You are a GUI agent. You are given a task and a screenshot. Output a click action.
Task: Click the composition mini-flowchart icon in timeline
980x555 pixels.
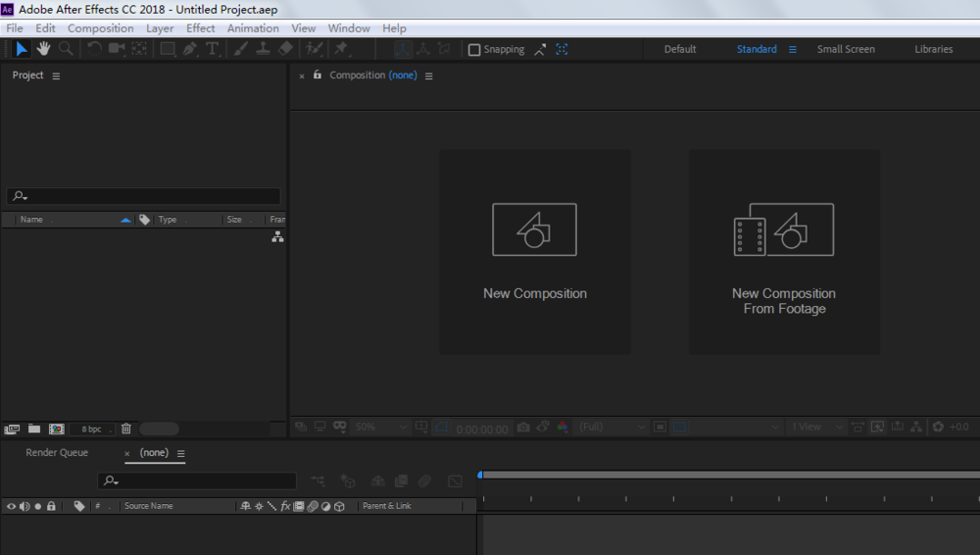318,481
